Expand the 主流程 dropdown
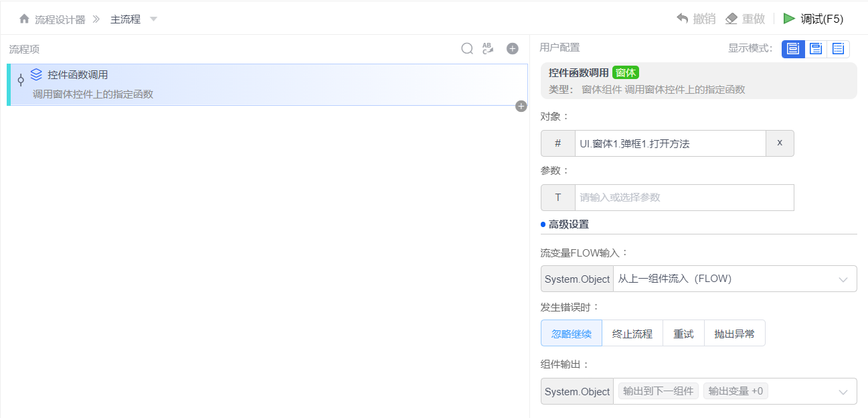Image resolution: width=868 pixels, height=418 pixels. pos(153,19)
